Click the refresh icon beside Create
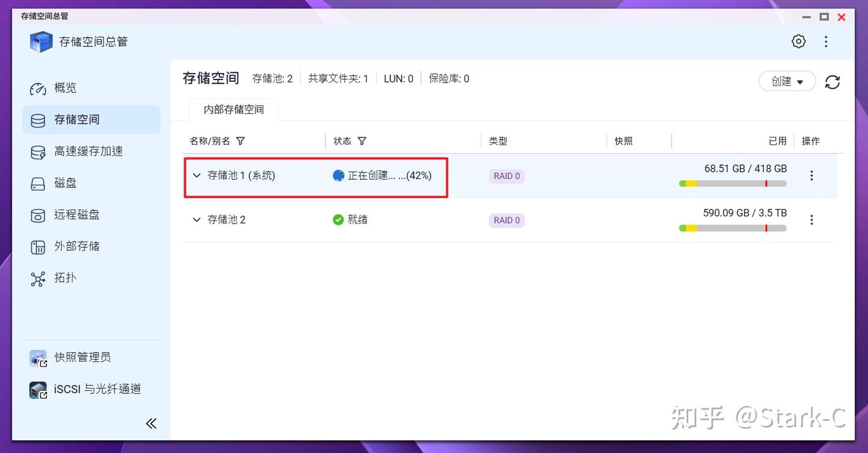 (832, 82)
